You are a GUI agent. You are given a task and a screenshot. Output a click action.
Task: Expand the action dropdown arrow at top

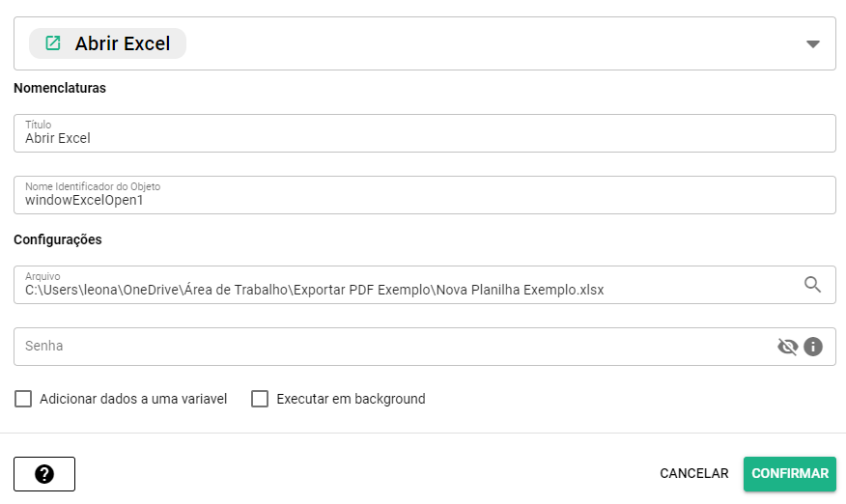click(812, 44)
